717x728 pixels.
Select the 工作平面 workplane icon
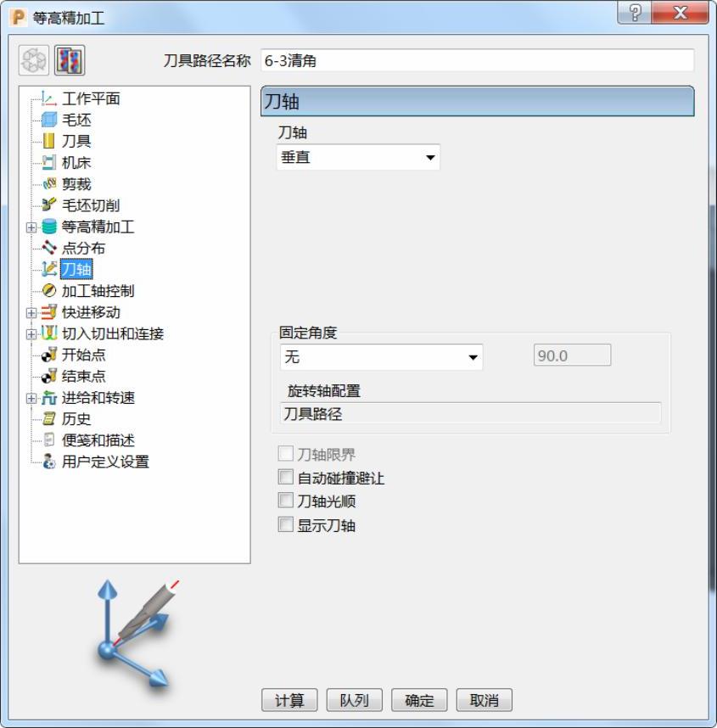(x=49, y=98)
